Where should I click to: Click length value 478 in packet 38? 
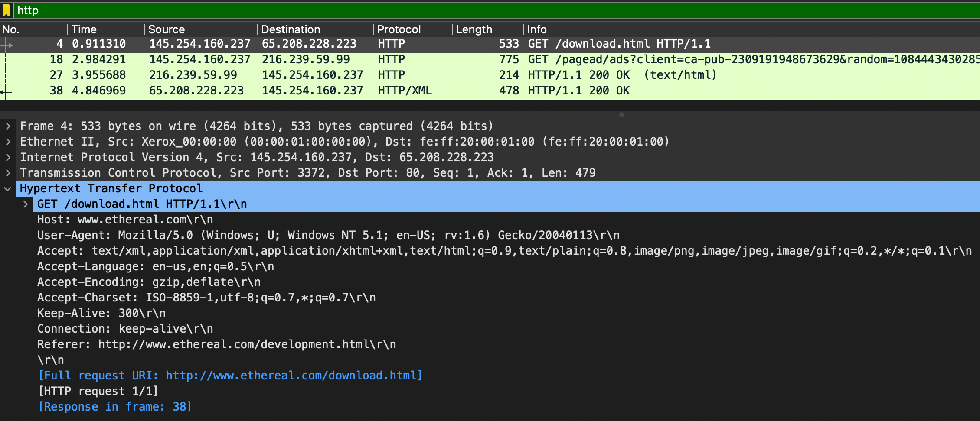tap(509, 91)
